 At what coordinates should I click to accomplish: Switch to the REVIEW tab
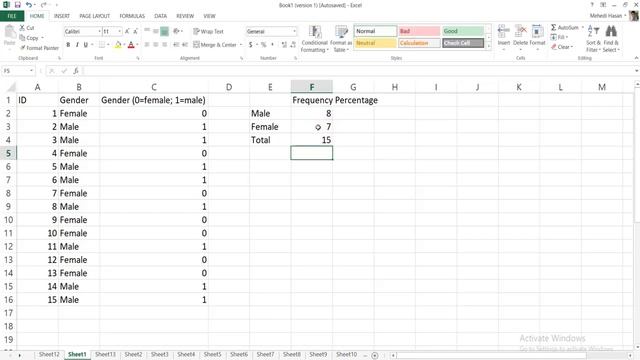pos(185,16)
